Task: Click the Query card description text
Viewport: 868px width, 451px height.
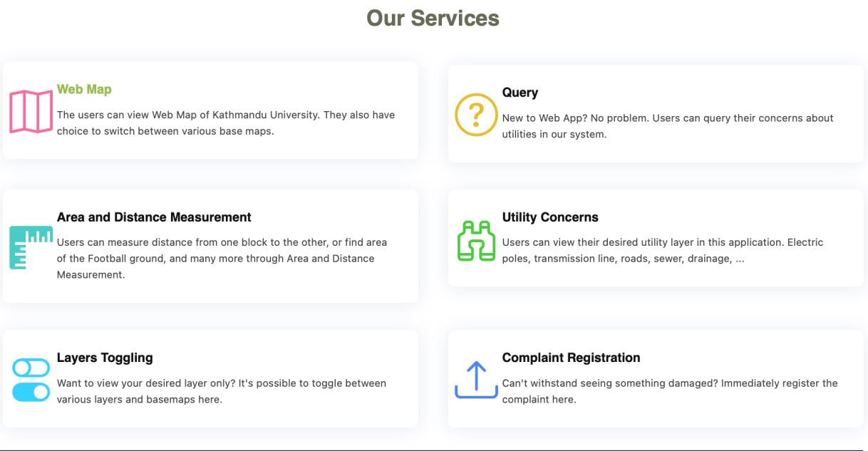Action: (667, 126)
